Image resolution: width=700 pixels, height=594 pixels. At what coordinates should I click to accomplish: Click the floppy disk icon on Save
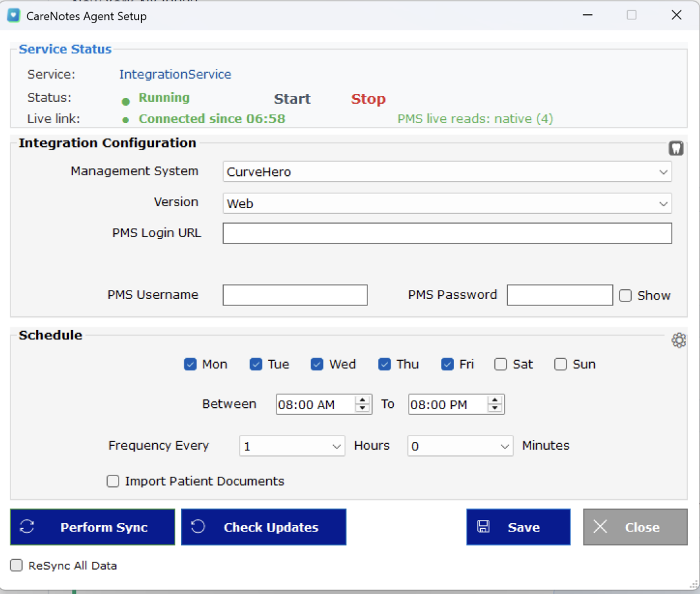(483, 526)
